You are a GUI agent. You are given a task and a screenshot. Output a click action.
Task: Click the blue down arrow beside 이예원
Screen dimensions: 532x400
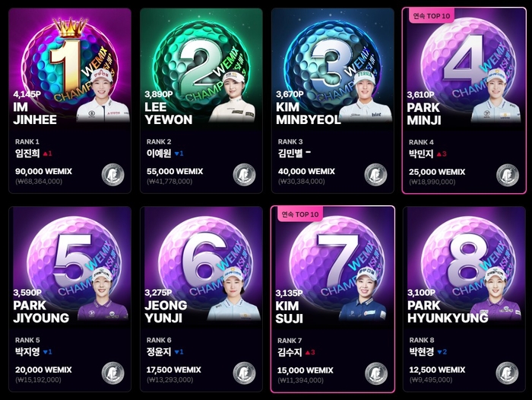point(179,154)
